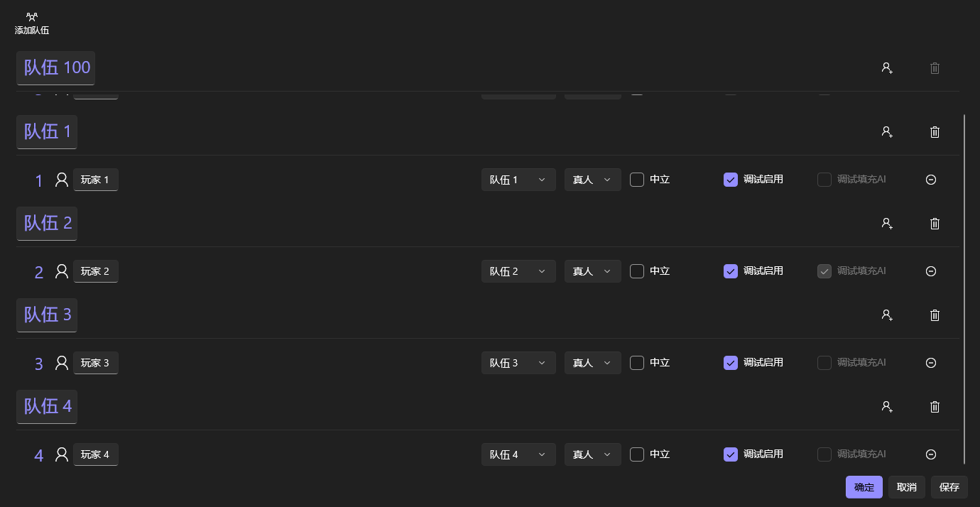Screen dimensions: 980x507
Task: Remove 玩家 3 using the minus icon
Action: click(x=931, y=363)
